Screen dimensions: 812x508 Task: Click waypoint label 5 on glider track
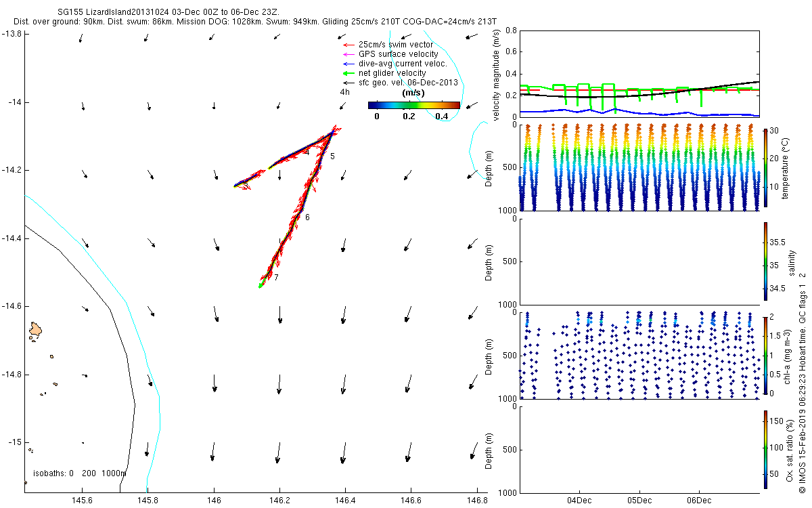tap(332, 156)
